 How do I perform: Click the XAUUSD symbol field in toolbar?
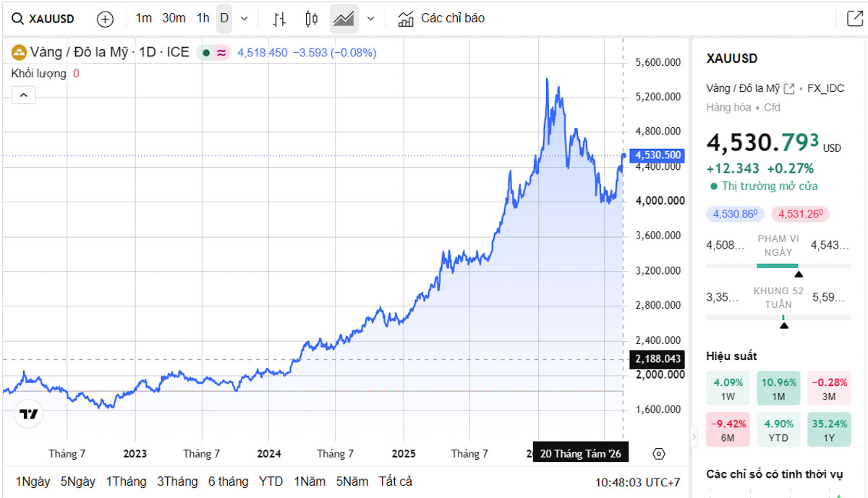click(43, 19)
